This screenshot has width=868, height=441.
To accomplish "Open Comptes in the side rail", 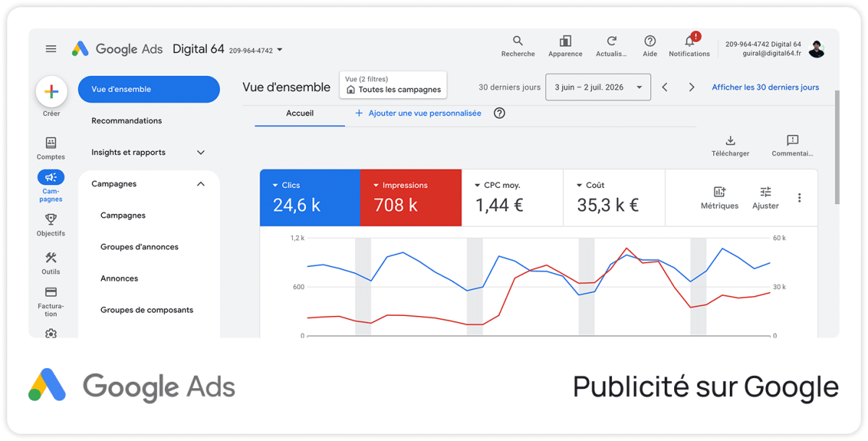I will [x=51, y=147].
